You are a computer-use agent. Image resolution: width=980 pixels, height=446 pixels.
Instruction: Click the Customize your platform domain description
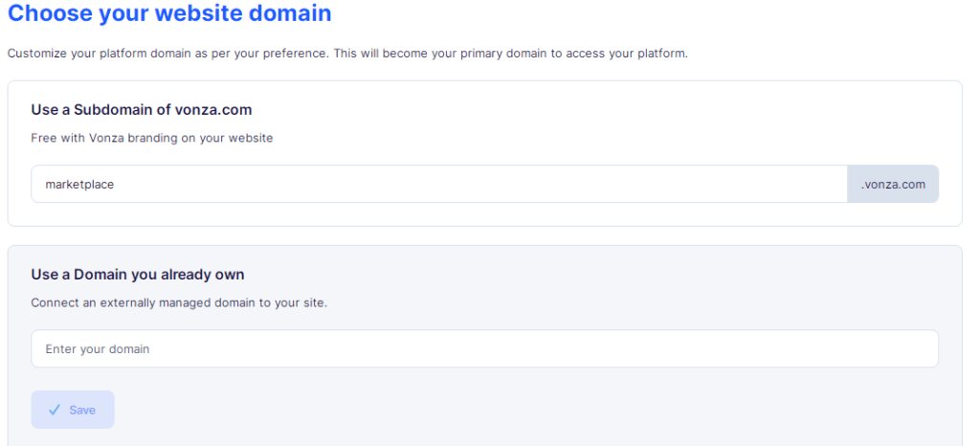coord(346,53)
